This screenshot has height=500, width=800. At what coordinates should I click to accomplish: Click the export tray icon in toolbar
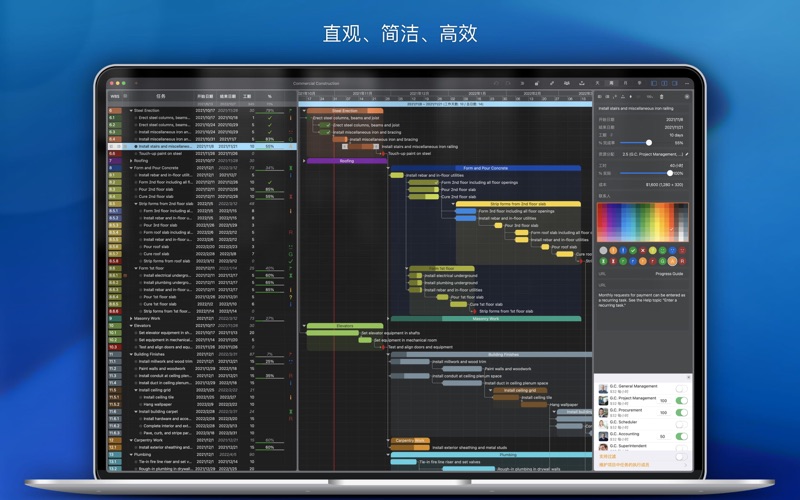582,83
